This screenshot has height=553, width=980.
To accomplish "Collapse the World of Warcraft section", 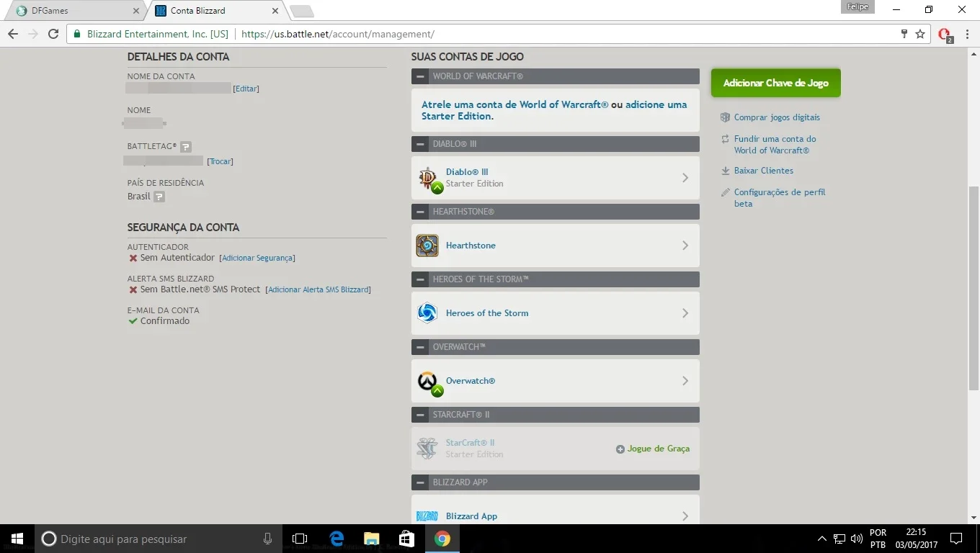I will (x=420, y=76).
